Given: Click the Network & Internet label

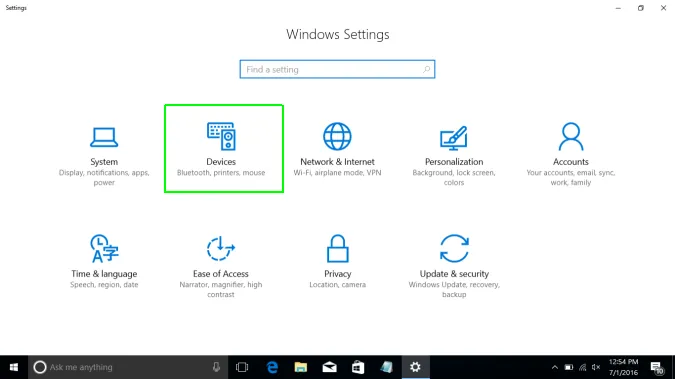Looking at the screenshot, I should tap(338, 162).
